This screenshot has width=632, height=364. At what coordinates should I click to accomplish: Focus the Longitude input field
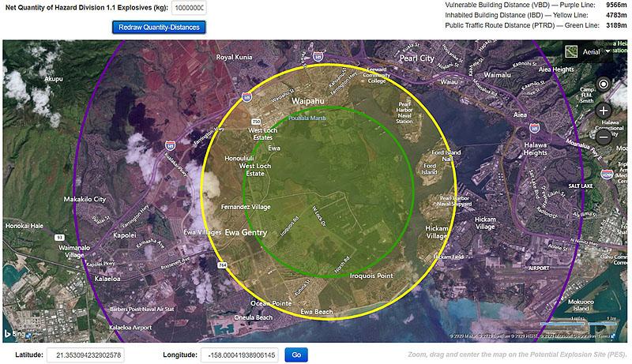(x=239, y=355)
